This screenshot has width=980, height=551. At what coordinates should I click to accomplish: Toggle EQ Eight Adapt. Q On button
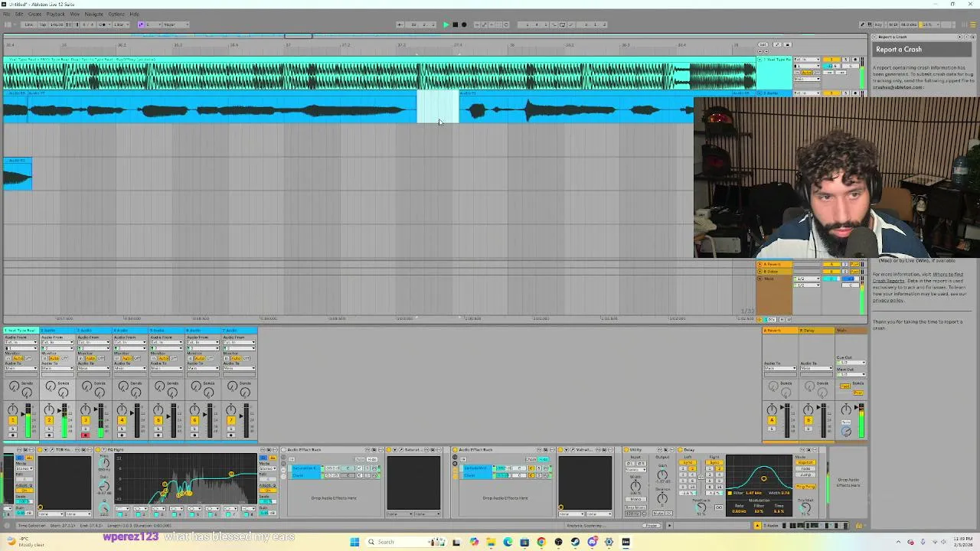(266, 491)
